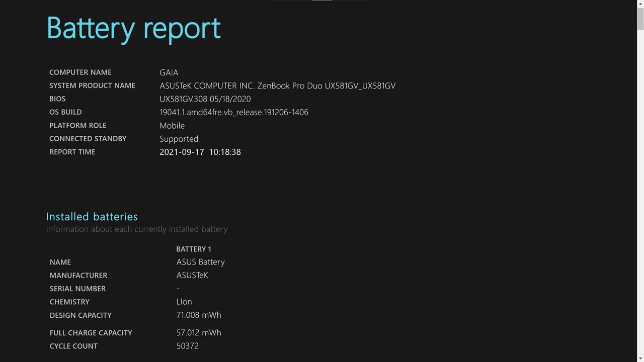Click the cycle count value 50372
Image resolution: width=644 pixels, height=362 pixels.
coord(187,346)
